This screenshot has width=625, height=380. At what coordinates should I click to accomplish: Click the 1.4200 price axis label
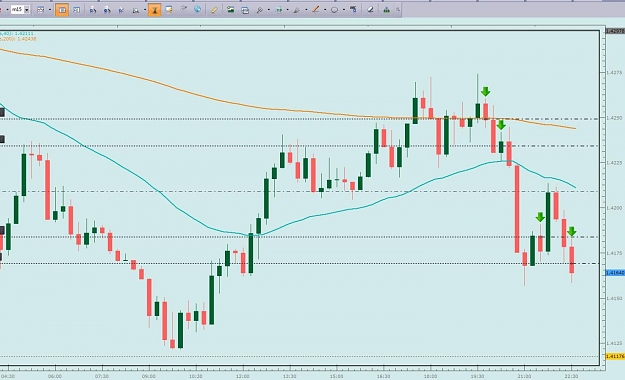click(x=614, y=208)
